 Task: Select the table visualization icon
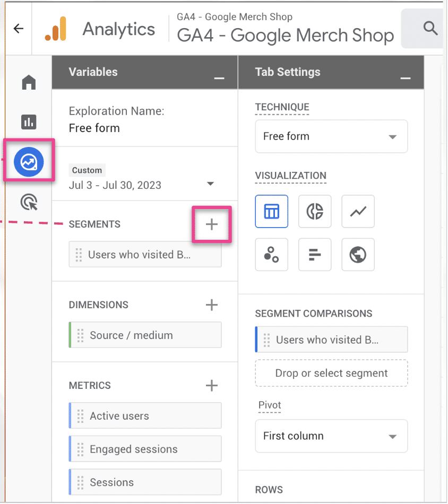pyautogui.click(x=271, y=211)
